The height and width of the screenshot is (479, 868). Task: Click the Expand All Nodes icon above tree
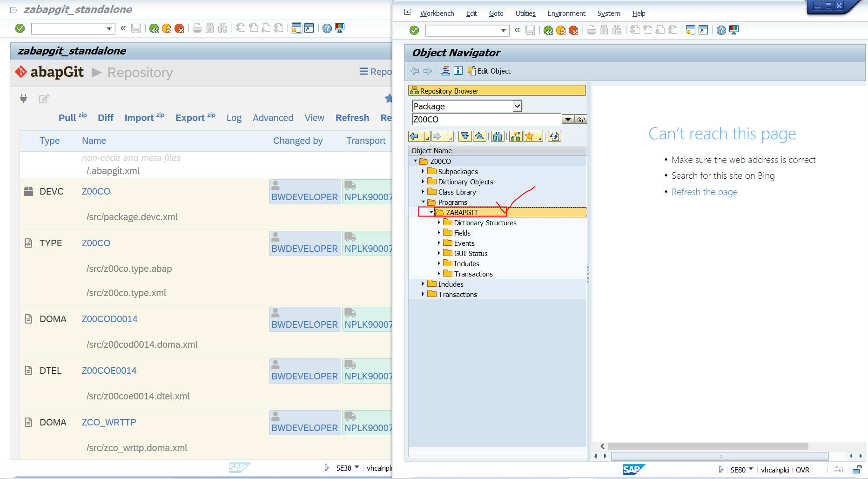464,136
